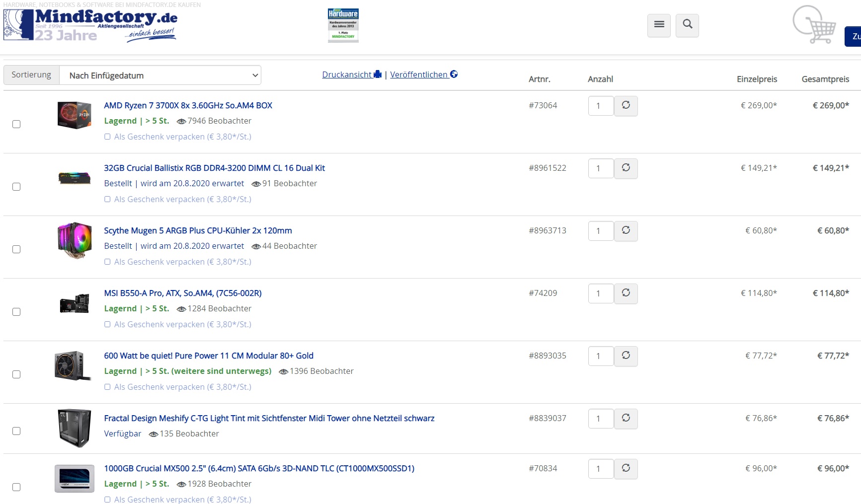Click quantity field for Scythe Mugen 5
The width and height of the screenshot is (861, 504).
(x=601, y=231)
